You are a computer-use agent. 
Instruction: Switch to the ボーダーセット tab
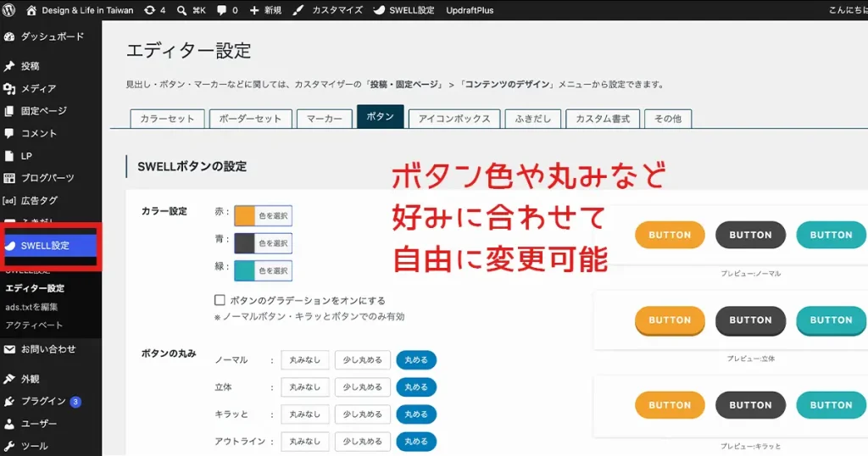[x=250, y=119]
